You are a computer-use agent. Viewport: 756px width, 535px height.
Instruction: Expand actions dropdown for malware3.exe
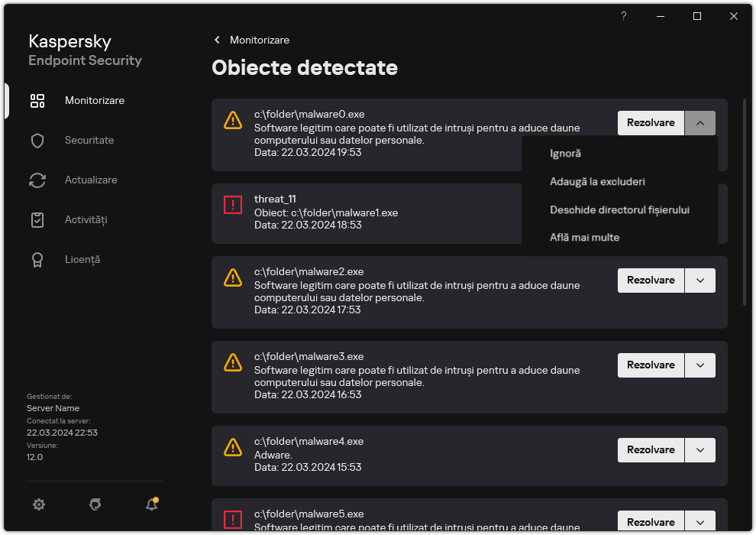tap(700, 365)
